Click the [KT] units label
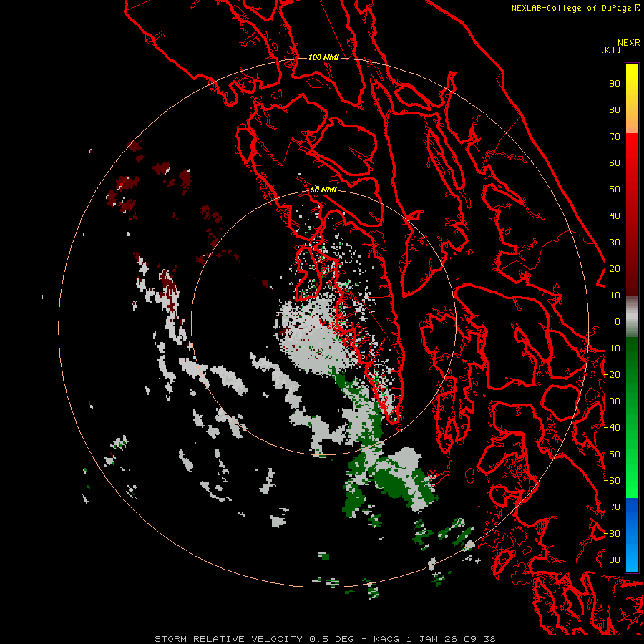 tap(610, 49)
